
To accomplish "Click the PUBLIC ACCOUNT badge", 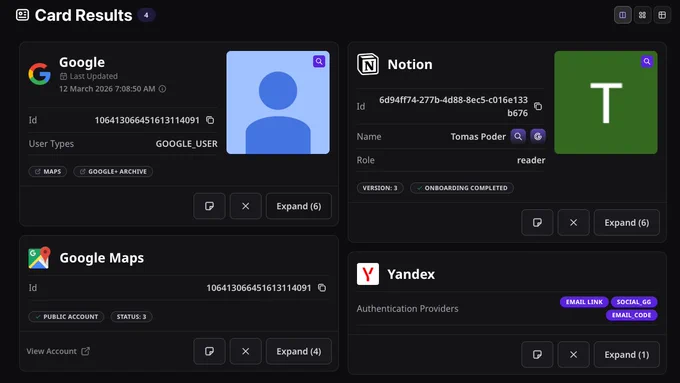I will tap(66, 317).
